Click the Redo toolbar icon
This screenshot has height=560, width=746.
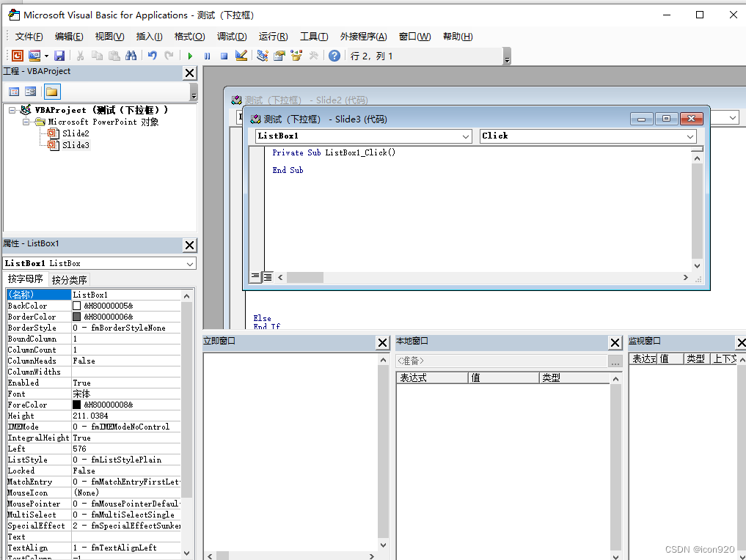pos(169,56)
